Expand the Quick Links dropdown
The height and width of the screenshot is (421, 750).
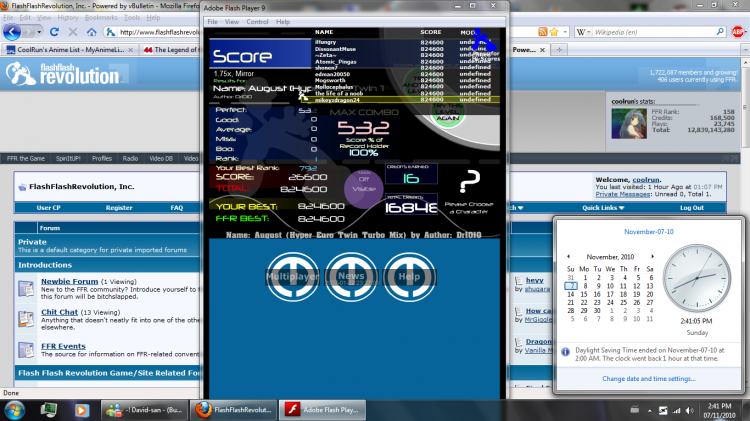(603, 208)
